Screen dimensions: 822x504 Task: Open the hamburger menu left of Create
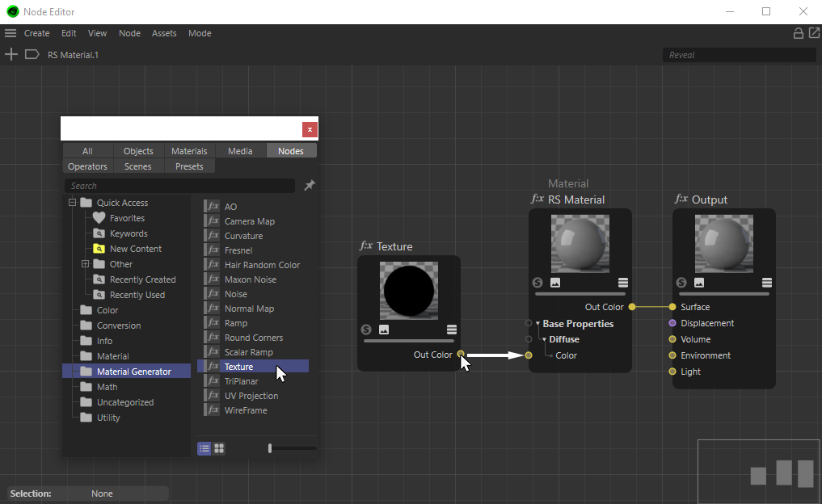click(11, 33)
